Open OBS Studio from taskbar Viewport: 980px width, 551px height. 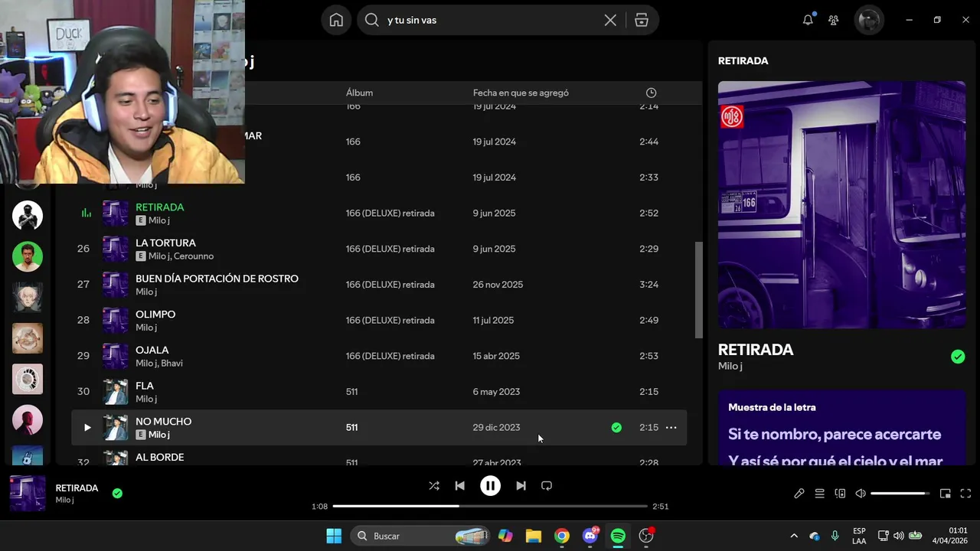point(647,536)
